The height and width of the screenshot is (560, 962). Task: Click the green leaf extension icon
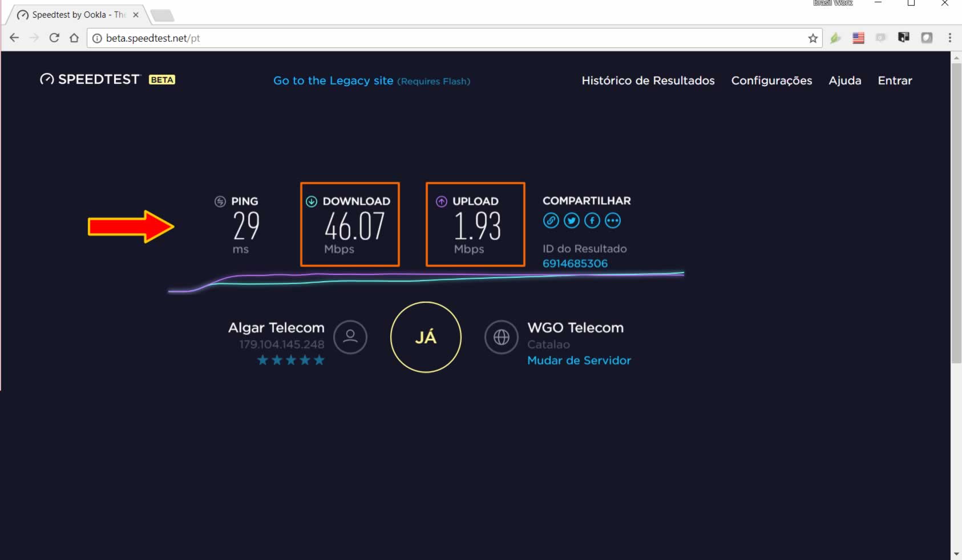(x=835, y=38)
